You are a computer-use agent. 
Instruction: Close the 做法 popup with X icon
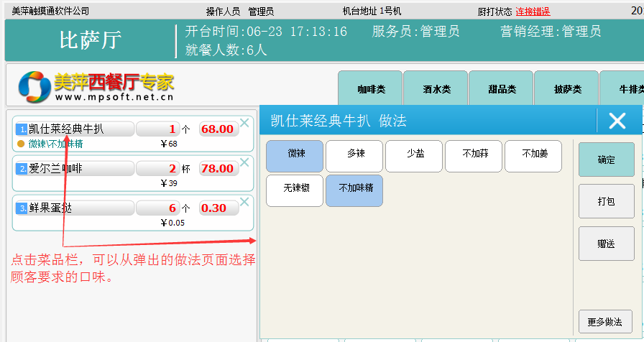pyautogui.click(x=617, y=121)
